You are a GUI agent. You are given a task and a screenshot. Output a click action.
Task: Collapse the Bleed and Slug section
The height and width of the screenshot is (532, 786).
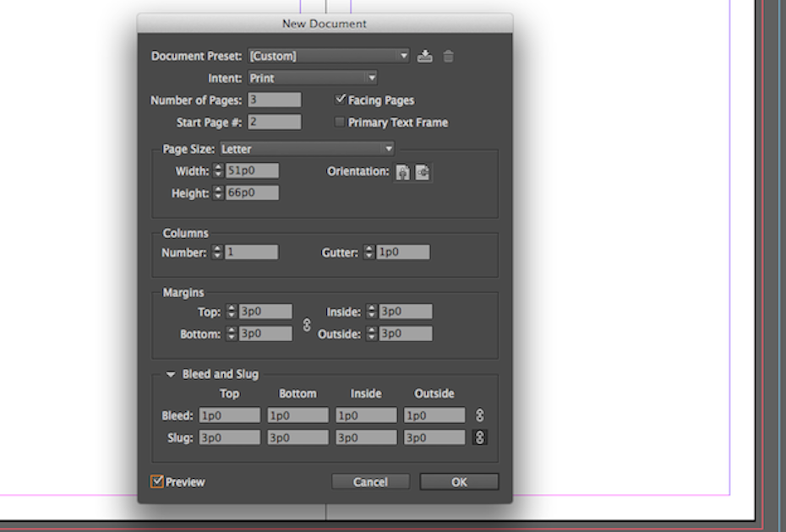pyautogui.click(x=171, y=374)
